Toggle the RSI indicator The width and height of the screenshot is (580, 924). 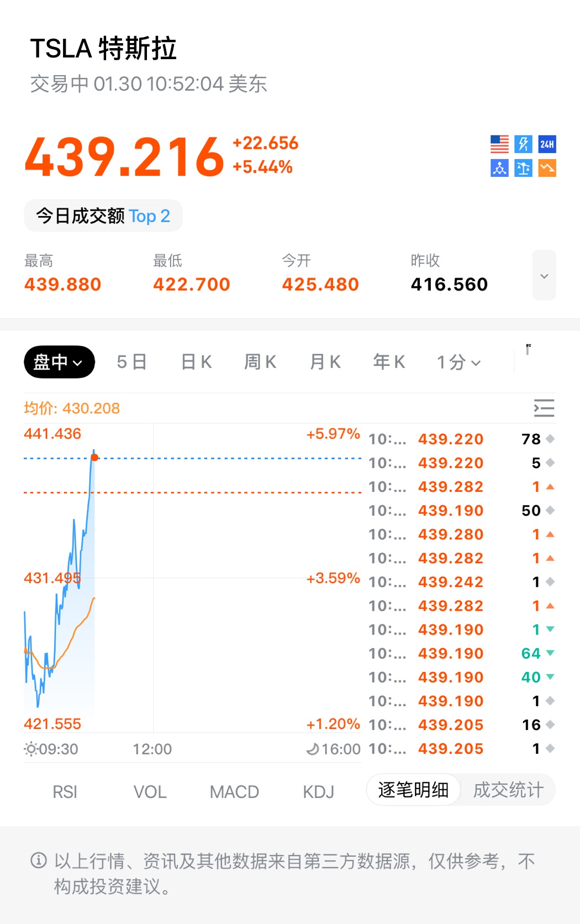coord(65,792)
